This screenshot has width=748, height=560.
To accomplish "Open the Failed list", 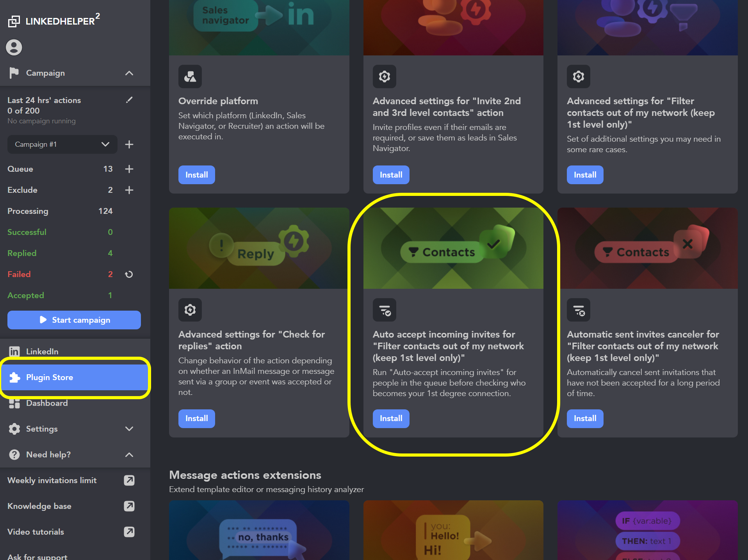I will pos(19,274).
